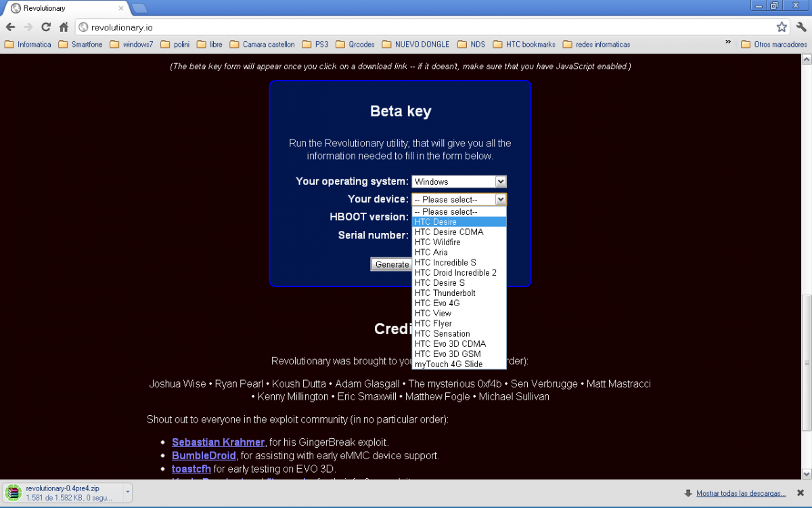Open the operating system dropdown showing Windows
Image resolution: width=812 pixels, height=508 pixels.
click(x=459, y=182)
